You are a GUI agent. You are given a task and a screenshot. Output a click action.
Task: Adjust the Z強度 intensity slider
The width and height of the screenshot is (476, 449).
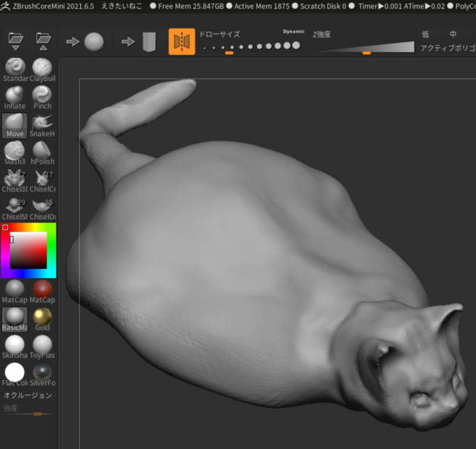366,48
